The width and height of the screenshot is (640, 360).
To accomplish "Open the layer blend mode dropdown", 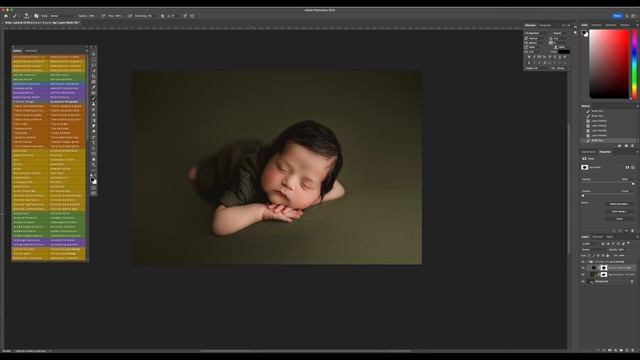I will click(595, 250).
